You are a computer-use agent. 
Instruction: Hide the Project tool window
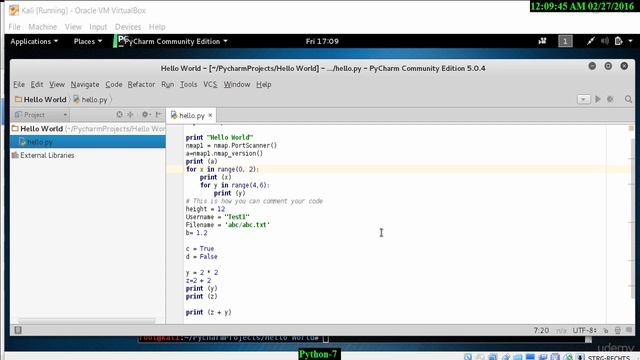click(x=158, y=115)
